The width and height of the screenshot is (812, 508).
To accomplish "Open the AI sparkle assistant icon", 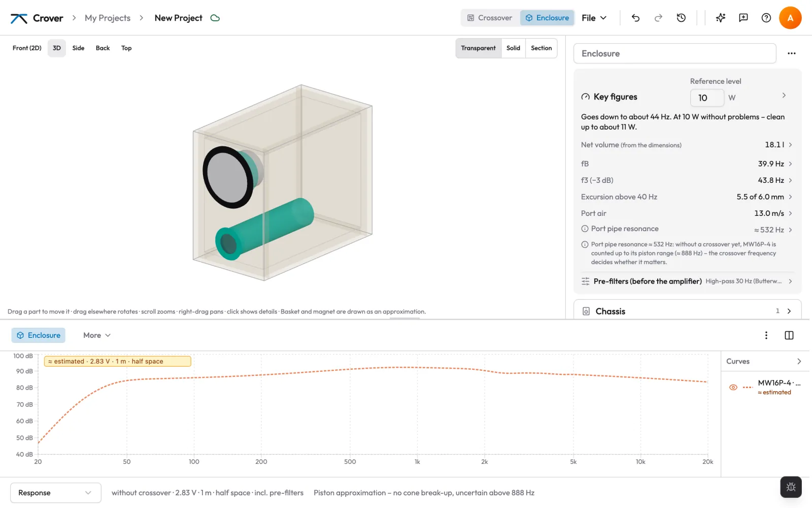I will tap(721, 18).
